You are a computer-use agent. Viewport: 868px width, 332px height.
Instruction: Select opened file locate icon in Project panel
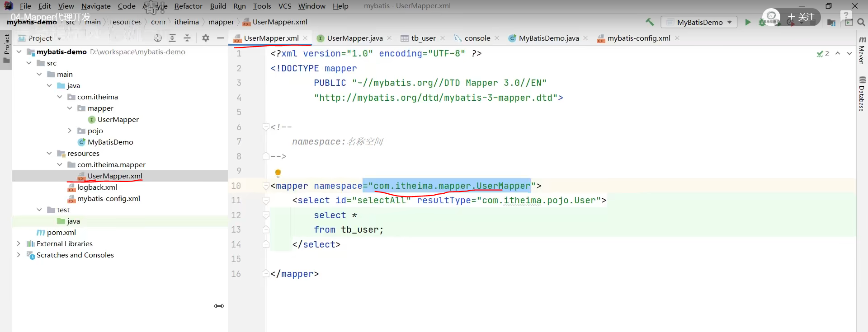(158, 38)
